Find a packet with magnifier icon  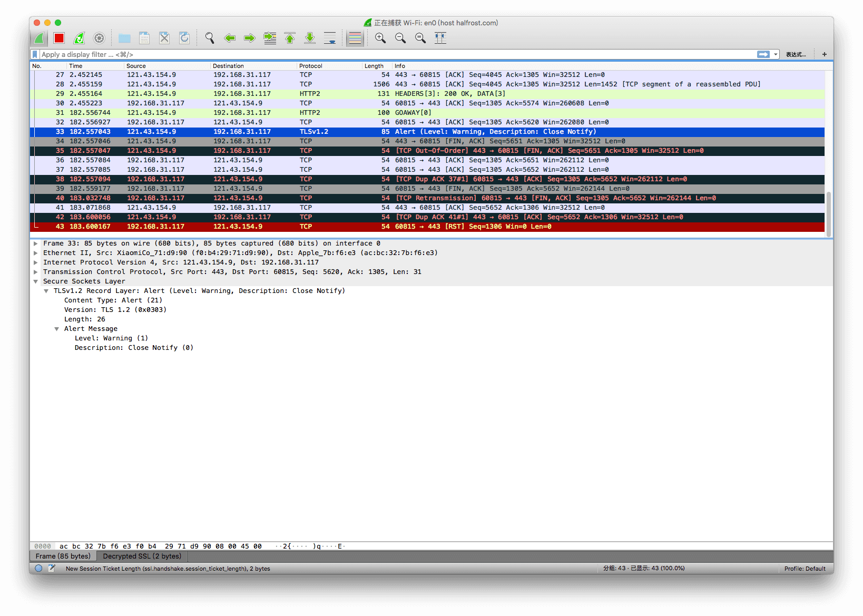pos(210,38)
